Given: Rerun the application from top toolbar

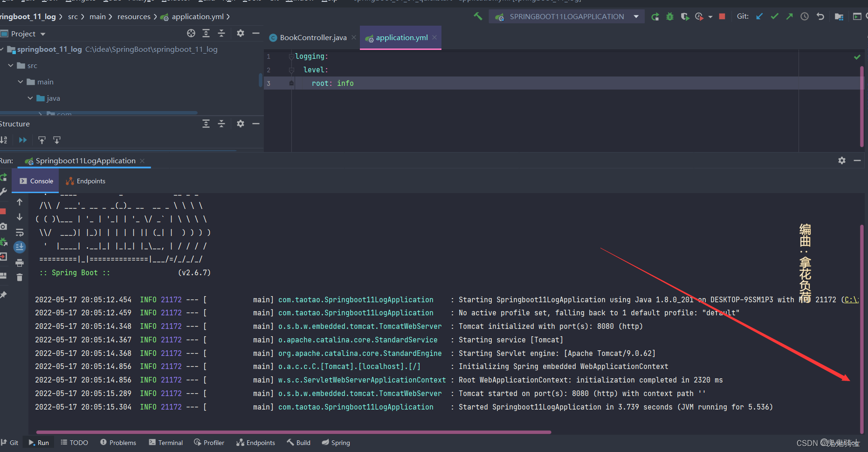Looking at the screenshot, I should (x=655, y=17).
